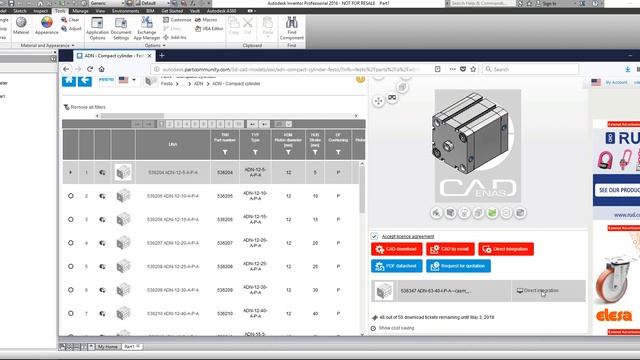The height and width of the screenshot is (360, 640).
Task: Select the radio button for row 536206
Action: pyautogui.click(x=71, y=219)
